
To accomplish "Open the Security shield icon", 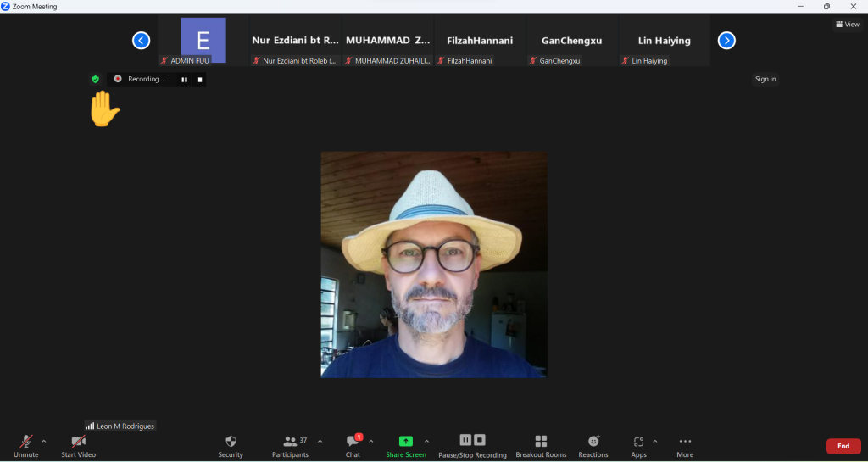I will [231, 442].
